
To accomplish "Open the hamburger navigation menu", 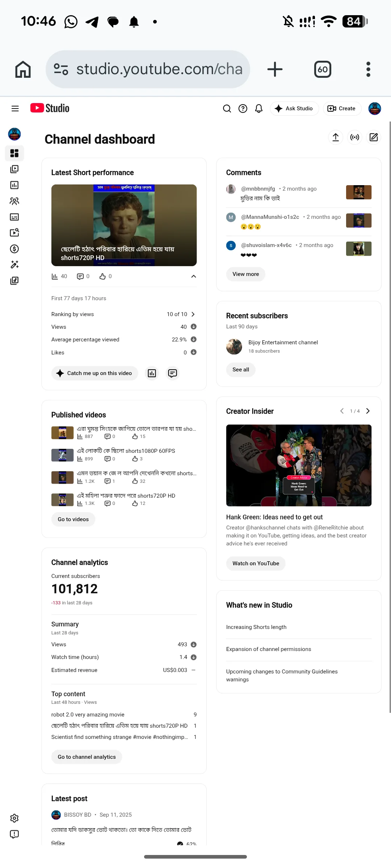I will point(15,109).
